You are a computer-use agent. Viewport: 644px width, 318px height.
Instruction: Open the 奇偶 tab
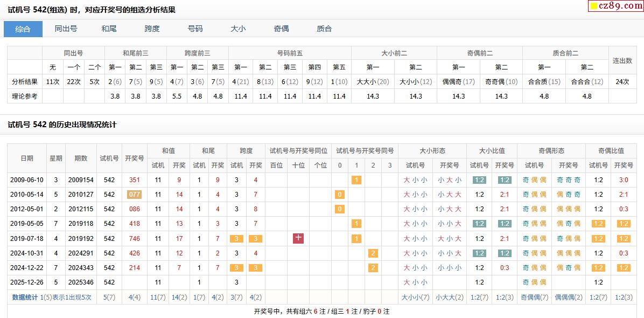(281, 29)
